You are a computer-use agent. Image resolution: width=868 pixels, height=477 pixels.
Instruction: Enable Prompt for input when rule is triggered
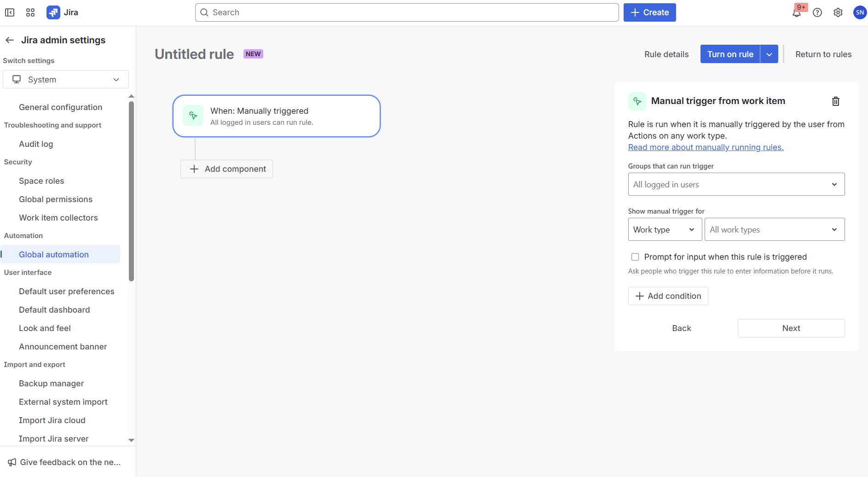(x=635, y=257)
